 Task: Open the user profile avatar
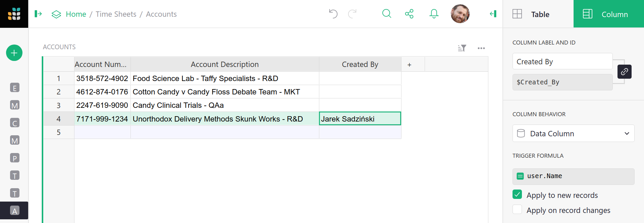click(x=460, y=14)
